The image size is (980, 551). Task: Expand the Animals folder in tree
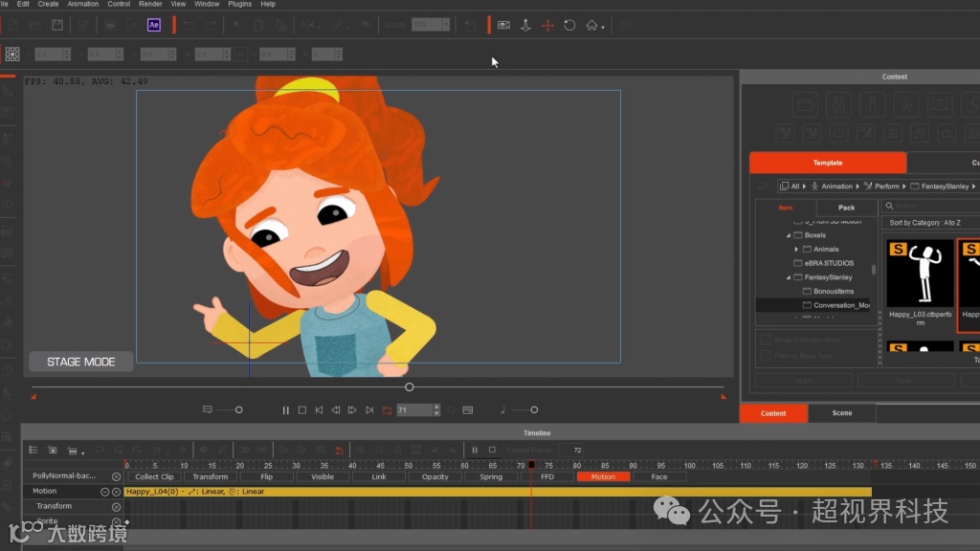[796, 249]
